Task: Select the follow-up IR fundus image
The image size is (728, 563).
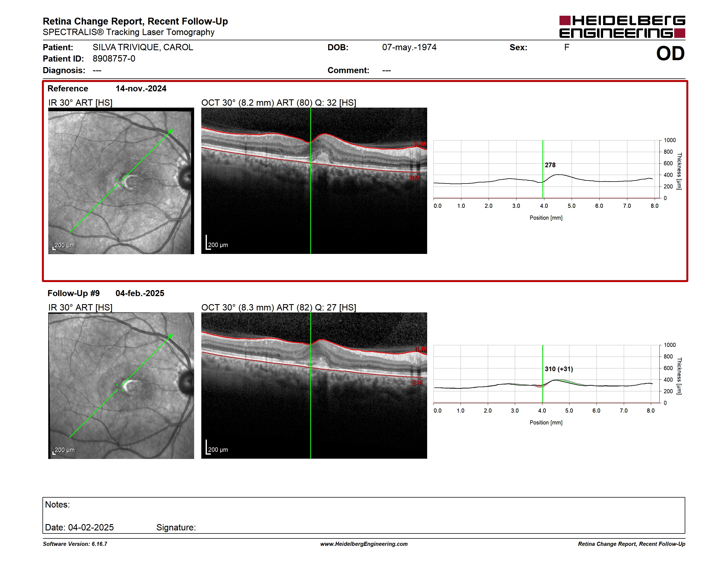Action: [121, 386]
